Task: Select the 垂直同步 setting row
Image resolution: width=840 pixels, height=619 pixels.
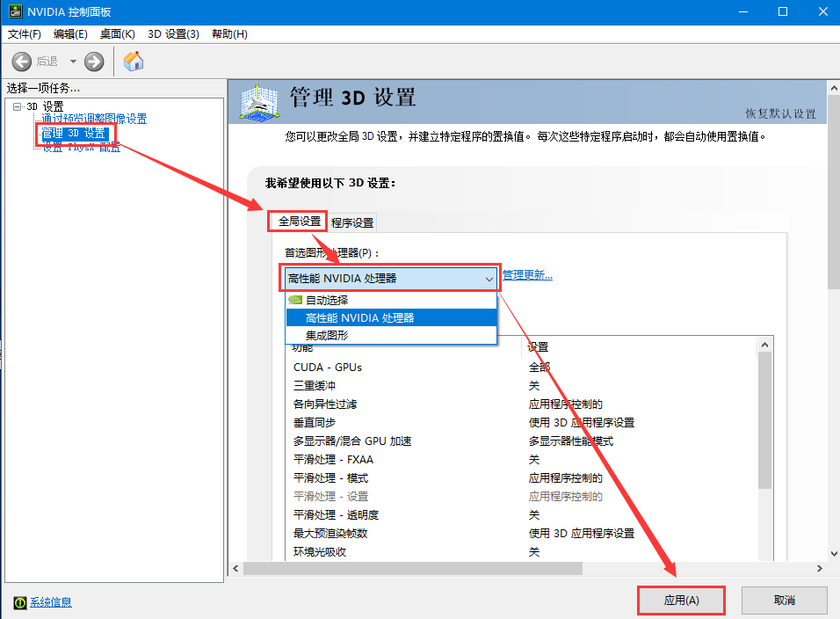Action: point(522,423)
